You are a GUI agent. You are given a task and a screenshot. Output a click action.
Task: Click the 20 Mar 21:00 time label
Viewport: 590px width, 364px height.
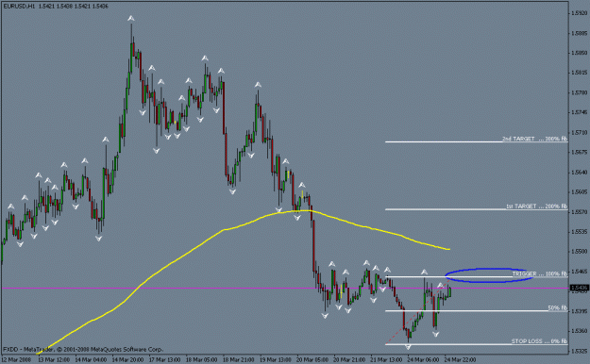(x=348, y=359)
